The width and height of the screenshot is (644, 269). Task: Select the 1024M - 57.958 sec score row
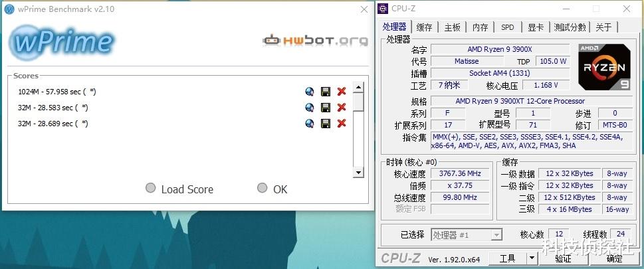point(57,92)
